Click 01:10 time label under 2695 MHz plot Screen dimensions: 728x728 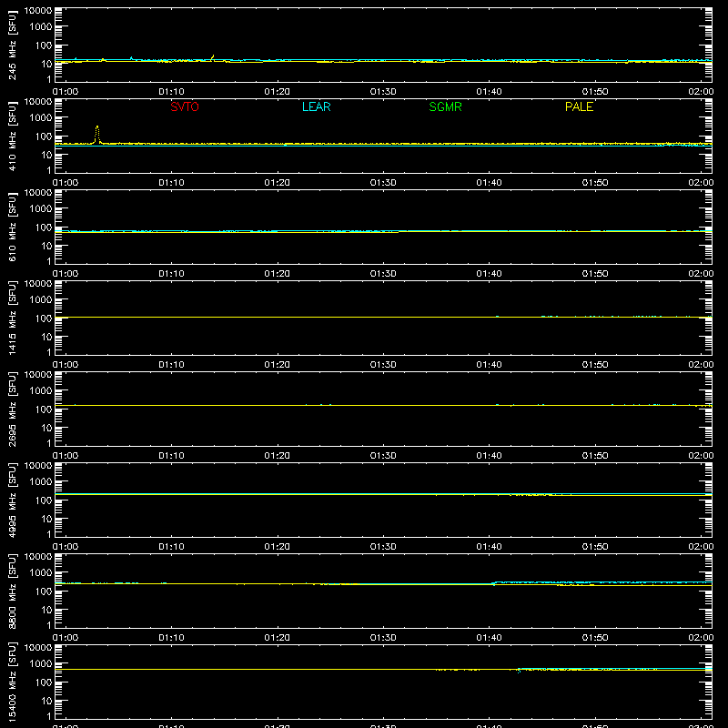click(171, 456)
